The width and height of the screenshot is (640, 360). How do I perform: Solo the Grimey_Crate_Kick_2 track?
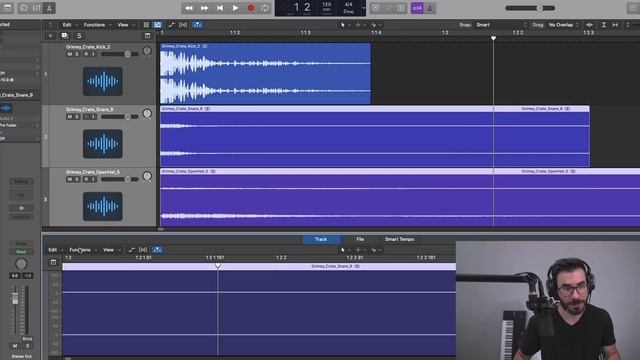[x=77, y=54]
